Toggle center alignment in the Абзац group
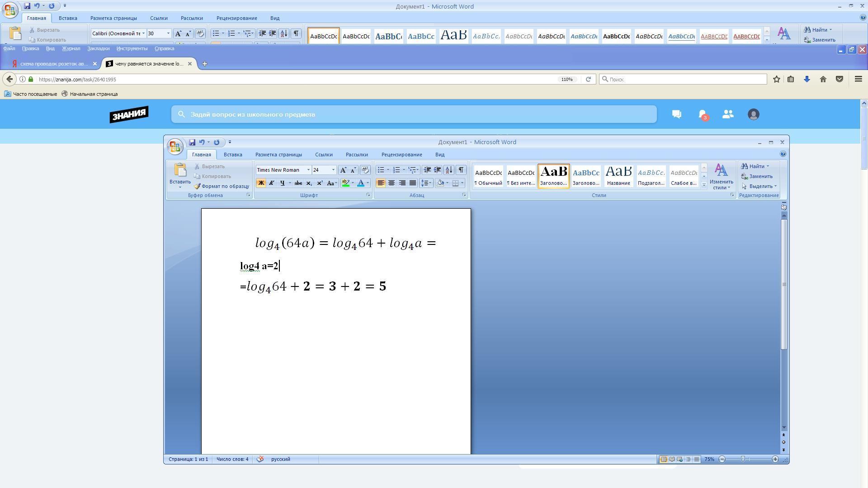Image resolution: width=868 pixels, height=488 pixels. point(392,183)
